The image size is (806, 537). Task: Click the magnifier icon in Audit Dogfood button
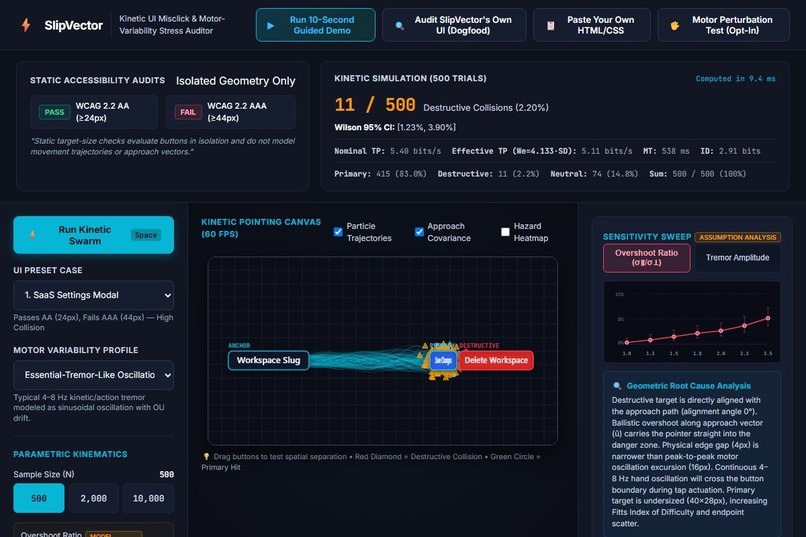click(399, 25)
